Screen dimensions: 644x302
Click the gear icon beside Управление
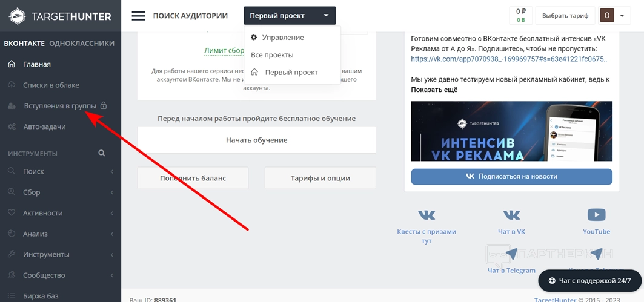(254, 38)
